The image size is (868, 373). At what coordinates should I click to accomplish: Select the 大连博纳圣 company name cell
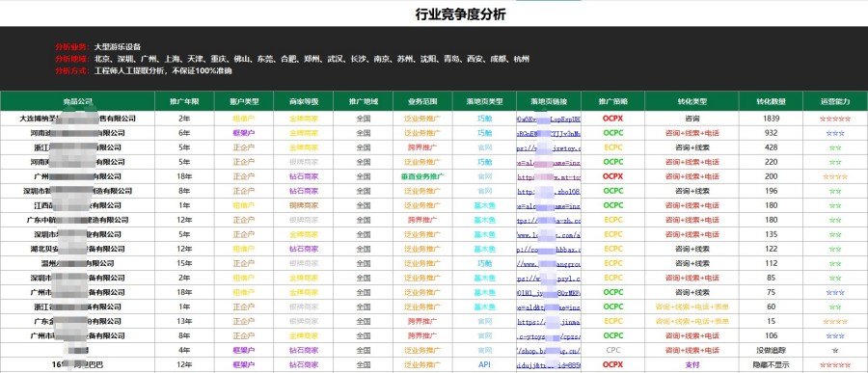point(77,119)
